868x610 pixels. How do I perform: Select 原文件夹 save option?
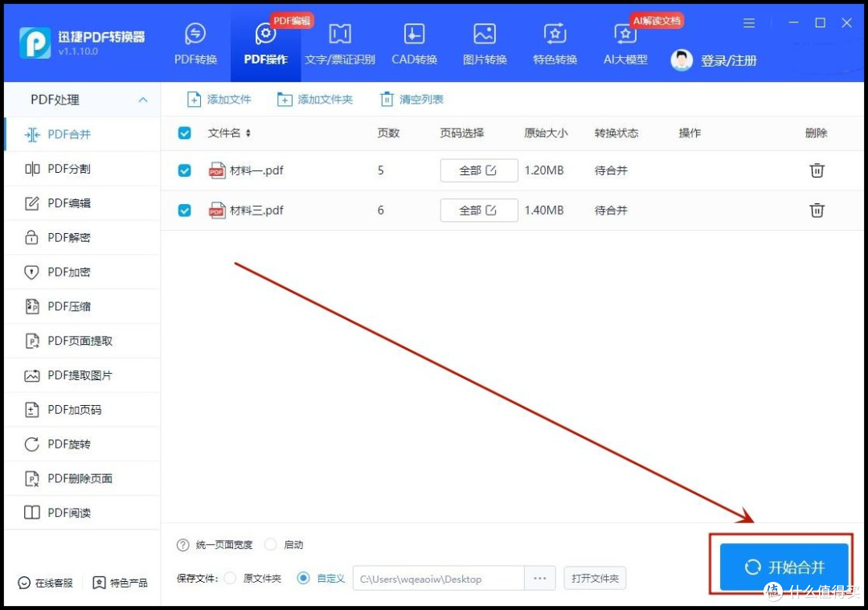(x=231, y=579)
